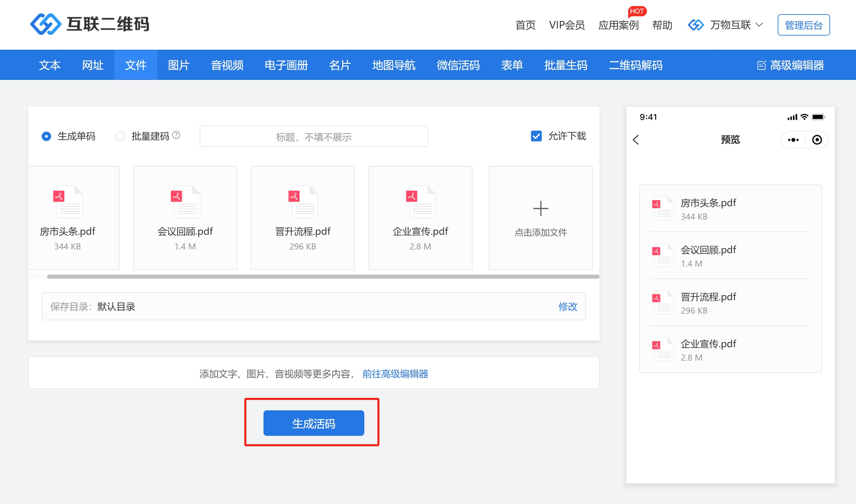The width and height of the screenshot is (856, 504).
Task: Open the 二维码解码 tab
Action: click(x=636, y=65)
